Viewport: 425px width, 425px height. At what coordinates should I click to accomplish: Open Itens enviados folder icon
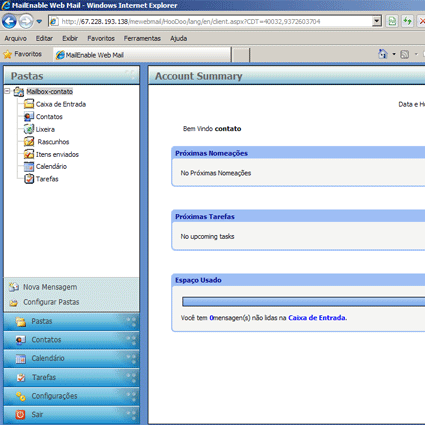(29, 154)
